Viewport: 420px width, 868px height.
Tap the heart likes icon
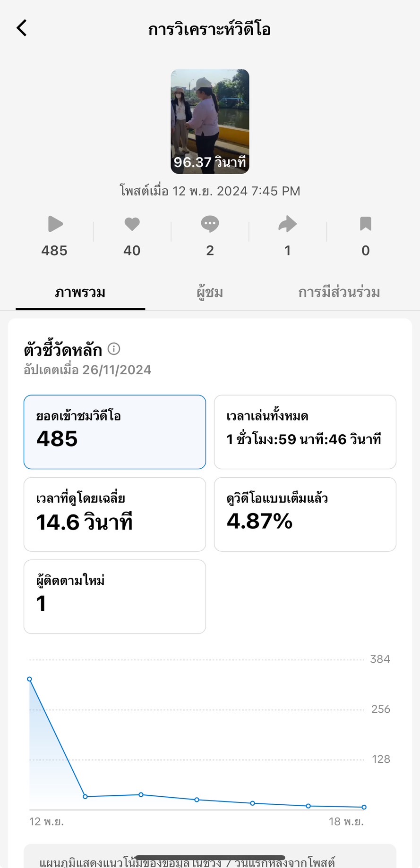132,224
